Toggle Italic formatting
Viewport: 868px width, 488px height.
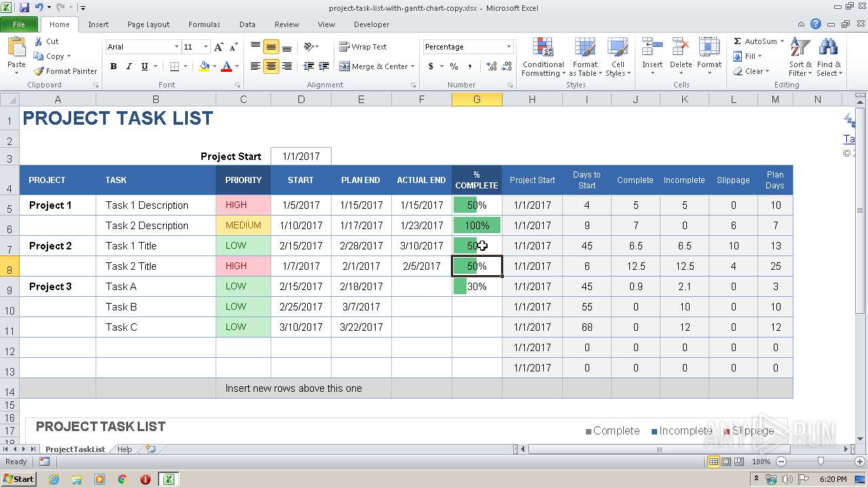129,66
